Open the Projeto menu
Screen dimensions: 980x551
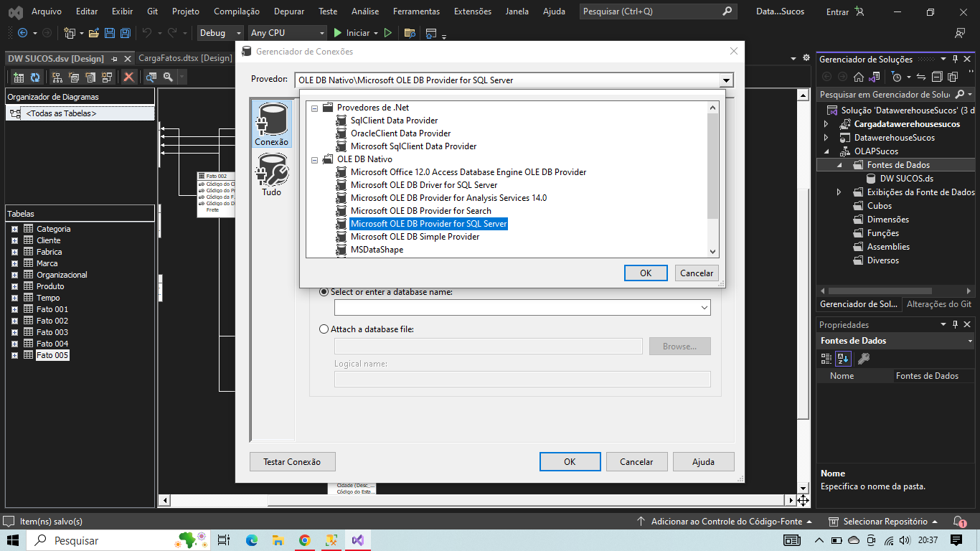[186, 11]
